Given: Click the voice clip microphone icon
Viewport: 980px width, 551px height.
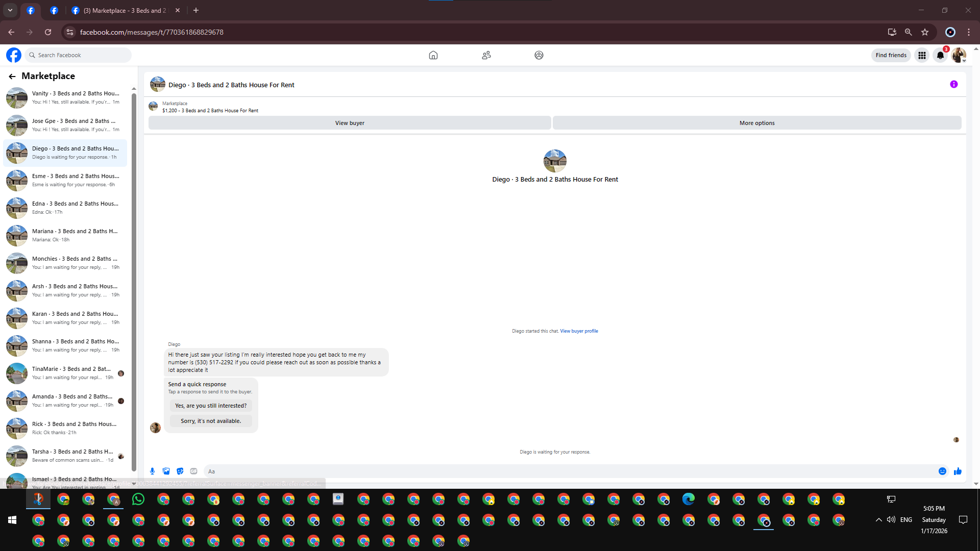Looking at the screenshot, I should coord(152,471).
